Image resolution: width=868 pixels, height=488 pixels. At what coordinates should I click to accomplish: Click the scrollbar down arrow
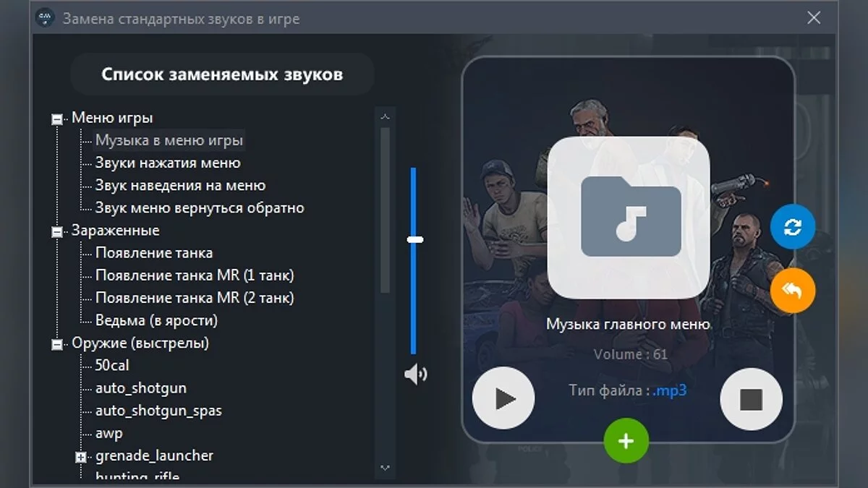pyautogui.click(x=384, y=468)
